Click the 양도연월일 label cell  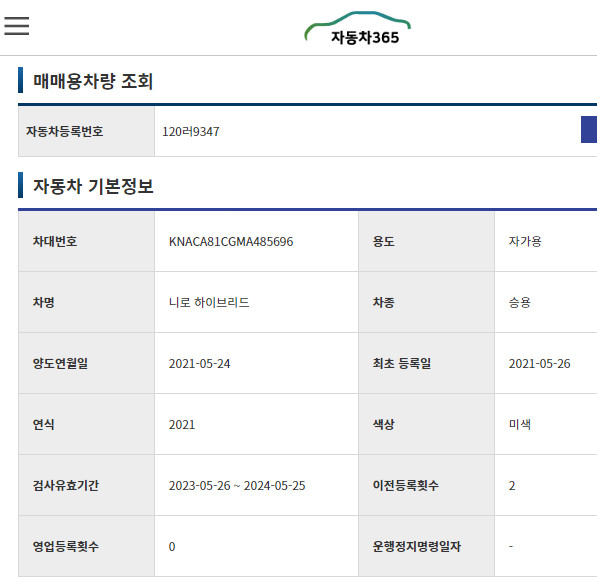coord(86,363)
